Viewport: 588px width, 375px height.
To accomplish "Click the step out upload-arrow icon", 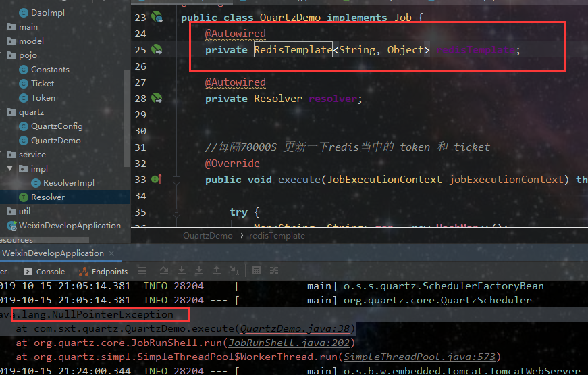I will click(x=217, y=270).
